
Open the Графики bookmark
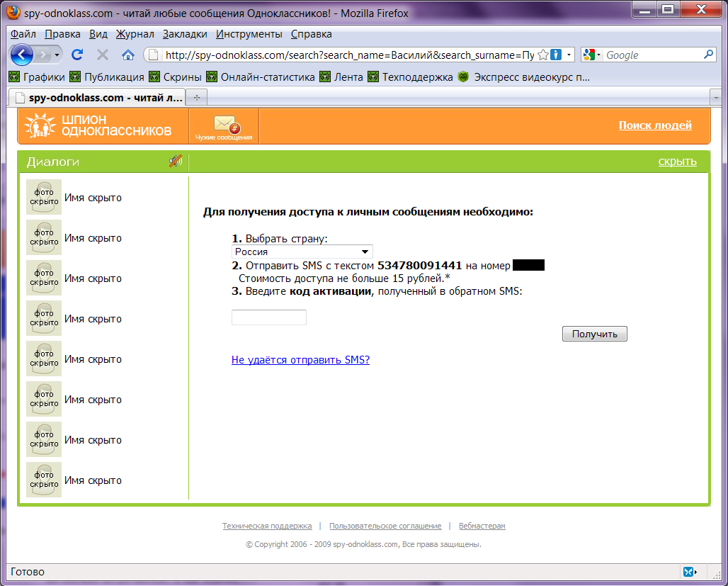[x=37, y=77]
